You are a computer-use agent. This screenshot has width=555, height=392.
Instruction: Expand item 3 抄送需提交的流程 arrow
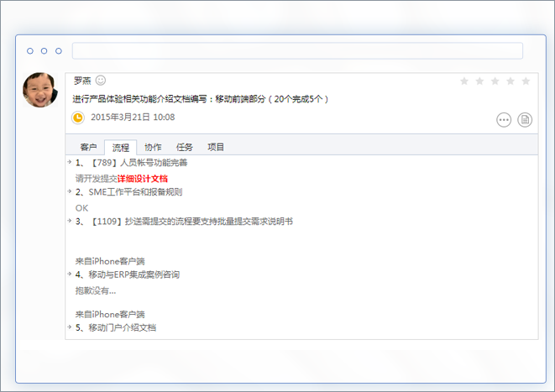point(70,221)
